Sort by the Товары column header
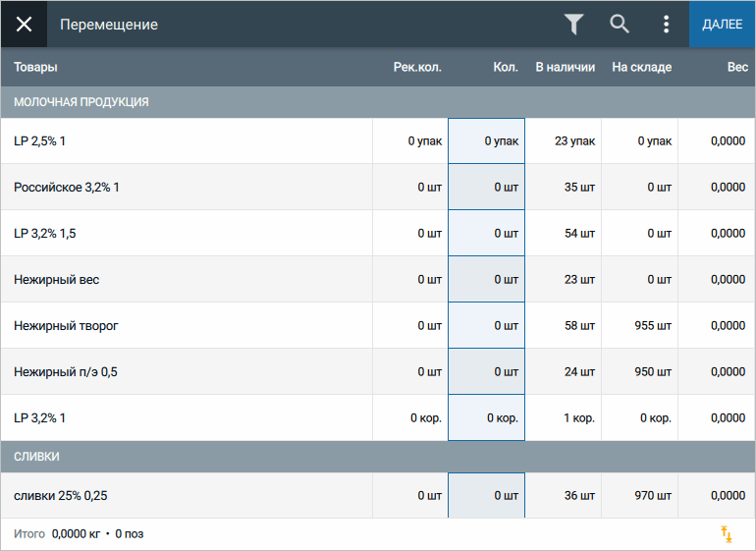 (x=35, y=67)
